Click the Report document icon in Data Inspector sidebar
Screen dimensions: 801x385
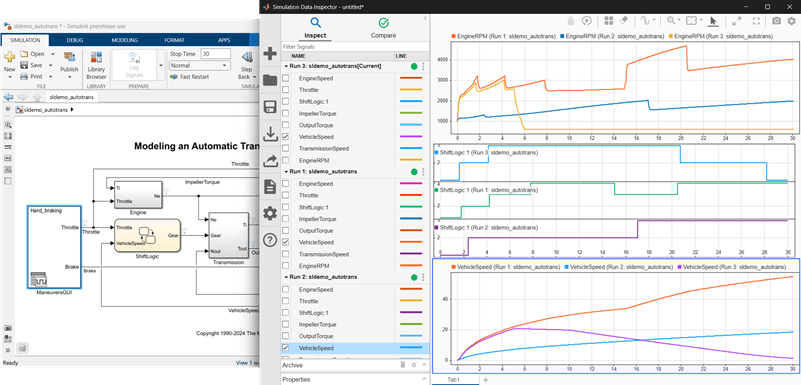point(269,186)
